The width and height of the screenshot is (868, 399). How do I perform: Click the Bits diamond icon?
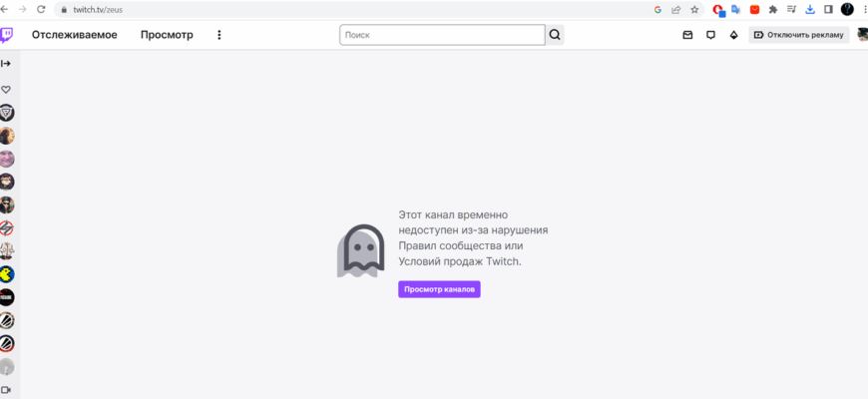(x=733, y=35)
